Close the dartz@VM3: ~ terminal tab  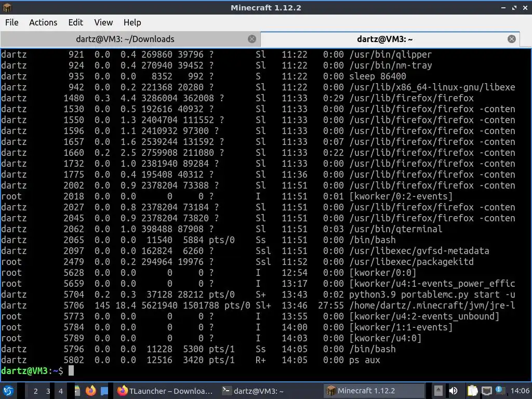[x=512, y=39]
